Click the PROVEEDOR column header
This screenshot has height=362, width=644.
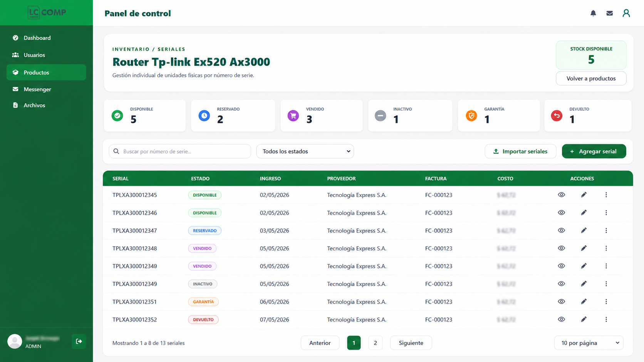pyautogui.click(x=341, y=178)
